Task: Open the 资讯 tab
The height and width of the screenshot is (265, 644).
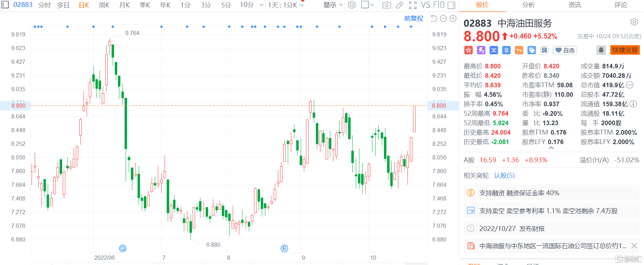Action: pyautogui.click(x=575, y=5)
